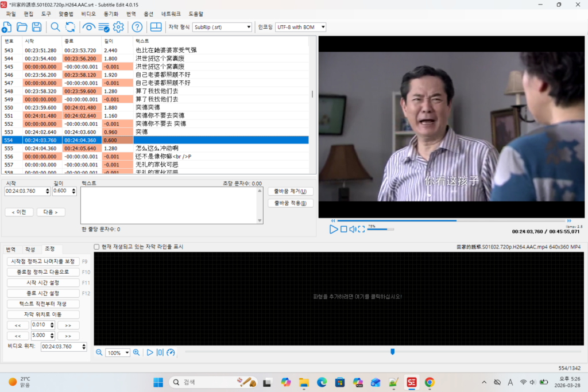Click the video volume slider
This screenshot has width=588, height=392.
[x=380, y=229]
